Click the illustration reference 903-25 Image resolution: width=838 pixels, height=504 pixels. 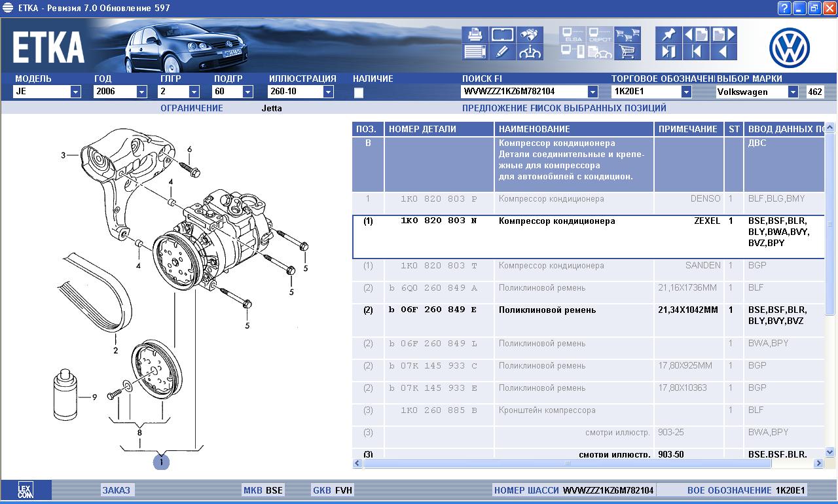671,433
